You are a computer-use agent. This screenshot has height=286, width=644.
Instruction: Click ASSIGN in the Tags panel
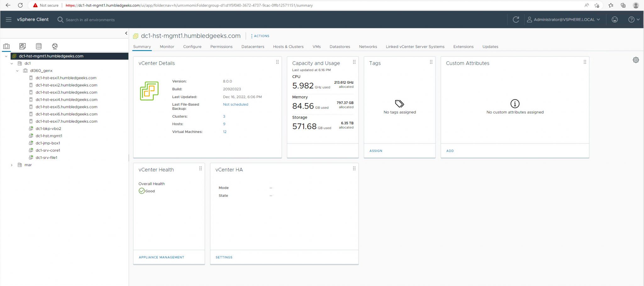[375, 151]
